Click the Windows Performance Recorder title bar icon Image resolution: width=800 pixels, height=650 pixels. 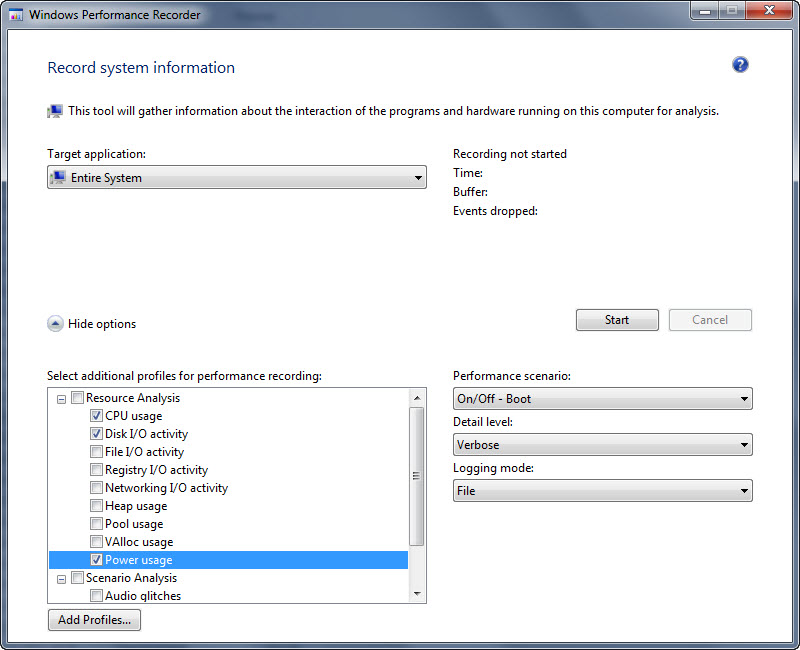[16, 15]
